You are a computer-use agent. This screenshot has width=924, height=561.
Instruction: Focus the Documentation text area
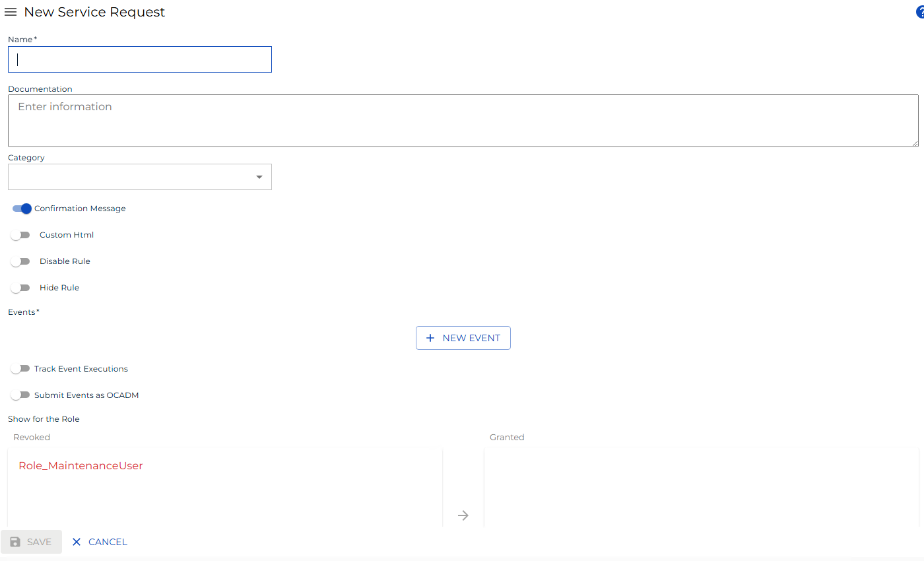point(463,121)
